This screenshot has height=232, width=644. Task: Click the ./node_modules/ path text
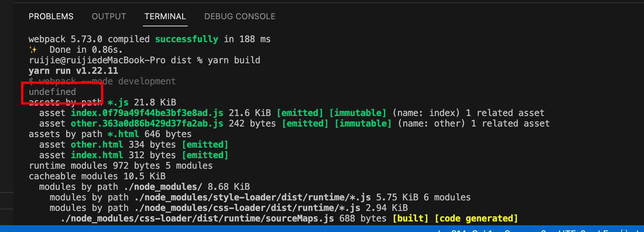(x=163, y=187)
